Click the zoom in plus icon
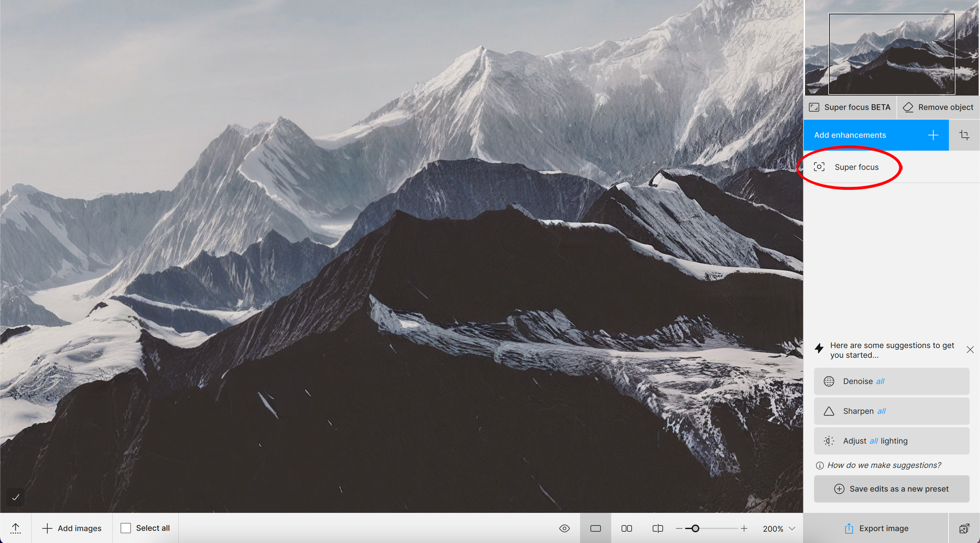 tap(744, 528)
